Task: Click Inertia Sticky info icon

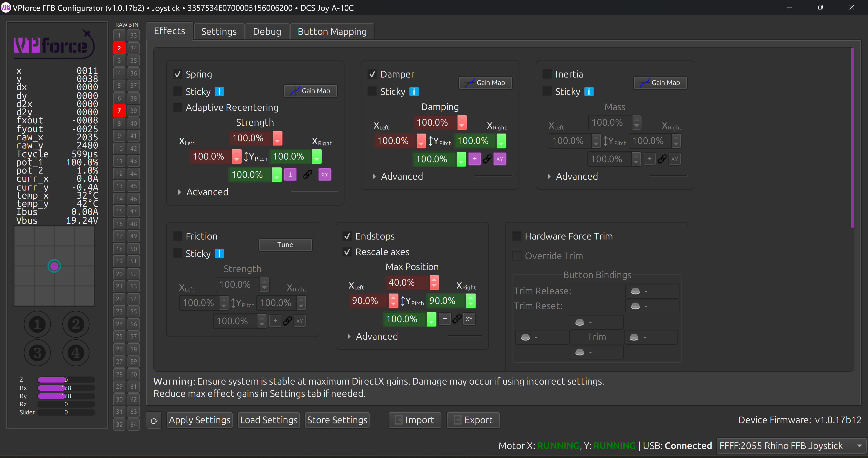Action: [589, 92]
